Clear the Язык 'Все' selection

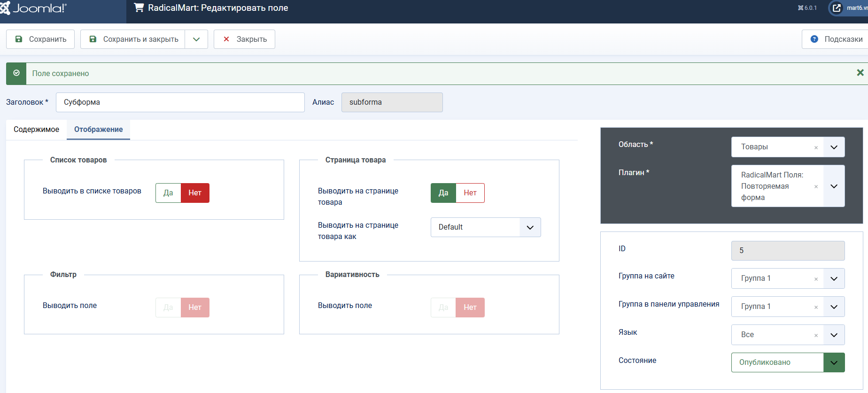pos(816,335)
